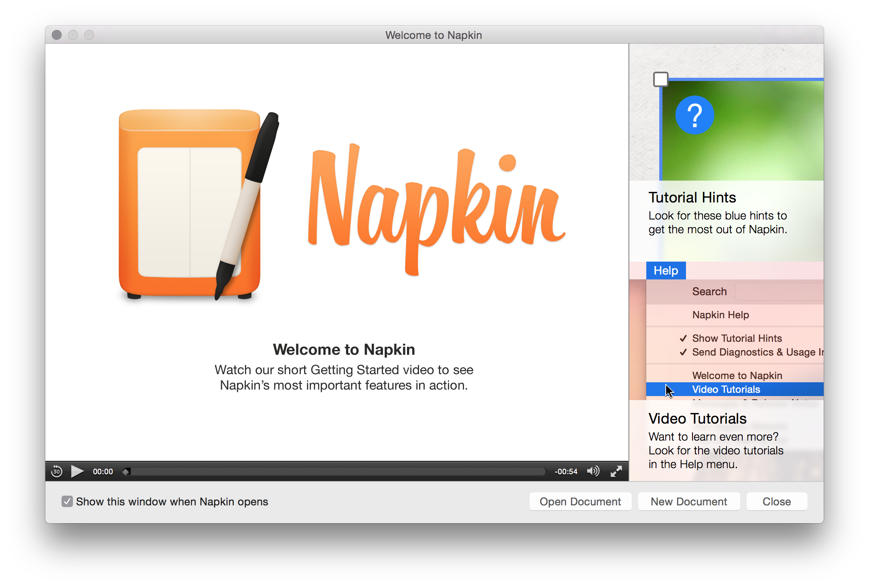Click the white square handle above green image
Screen dimensions: 869x588
(660, 79)
